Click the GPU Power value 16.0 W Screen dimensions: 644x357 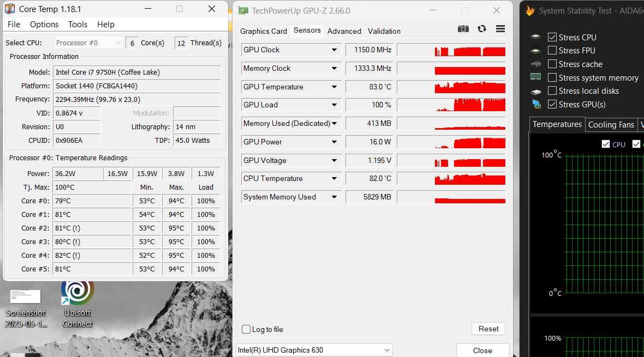point(369,142)
